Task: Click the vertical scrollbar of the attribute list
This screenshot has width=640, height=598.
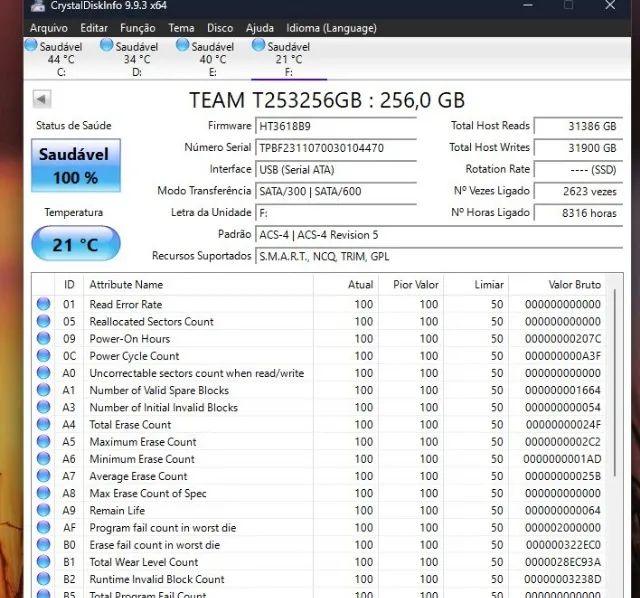Action: click(x=614, y=382)
